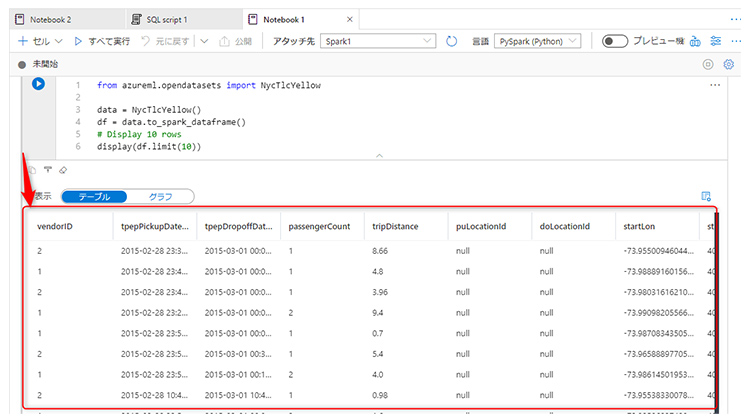750x420 pixels.
Task: Switch output view to テーブル
Action: tap(94, 197)
